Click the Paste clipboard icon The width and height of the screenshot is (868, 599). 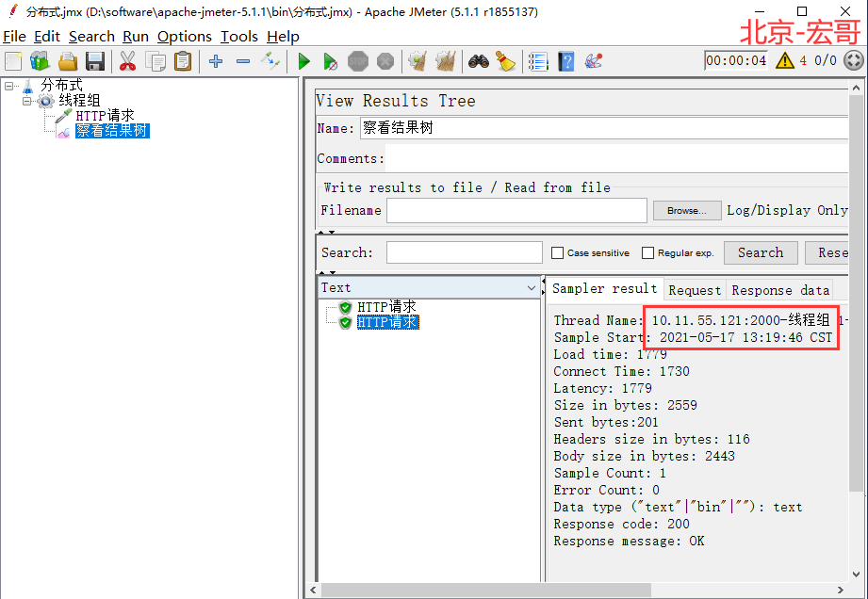183,61
